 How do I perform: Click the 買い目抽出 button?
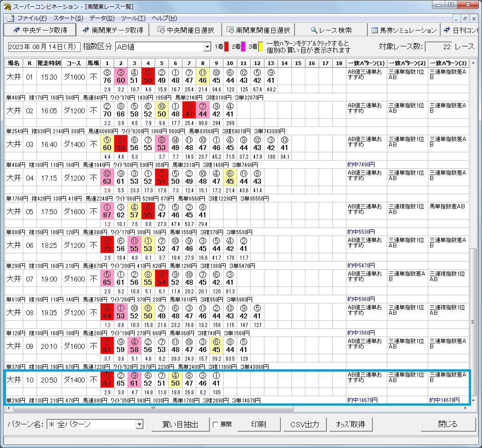(x=180, y=424)
